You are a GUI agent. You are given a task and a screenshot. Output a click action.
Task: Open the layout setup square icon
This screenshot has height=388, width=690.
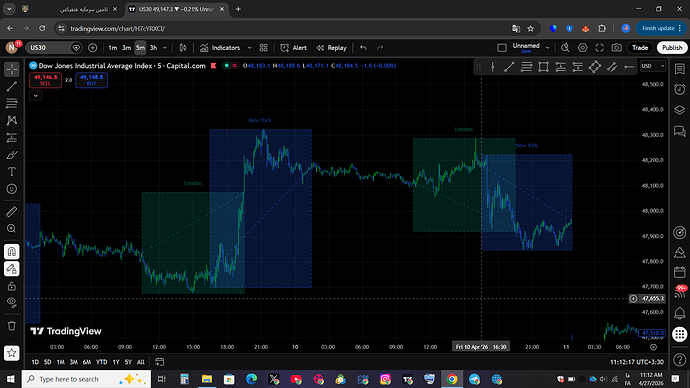point(502,48)
